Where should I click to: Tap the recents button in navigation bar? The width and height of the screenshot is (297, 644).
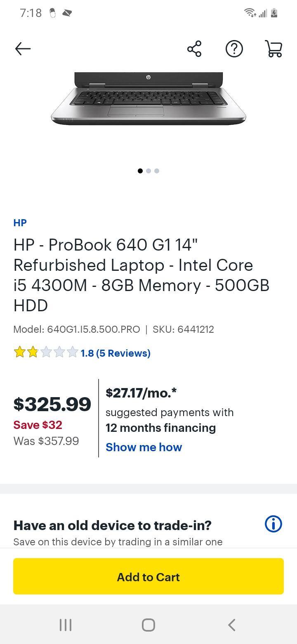point(65,625)
